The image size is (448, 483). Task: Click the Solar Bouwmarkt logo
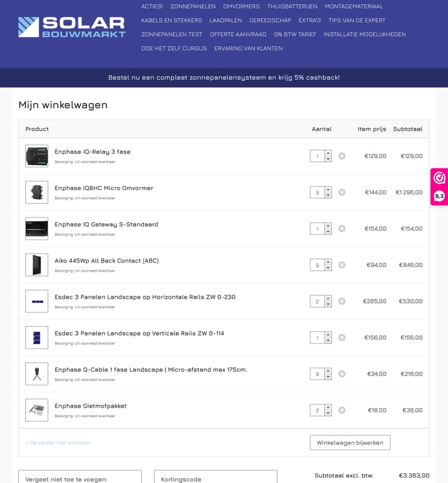point(72,27)
